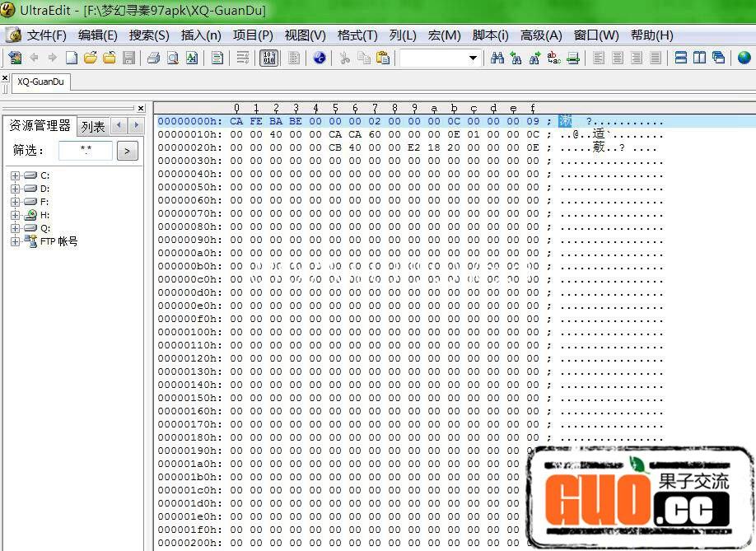The image size is (756, 551).
Task: Toggle word wrap in toolbar
Action: coord(243,58)
